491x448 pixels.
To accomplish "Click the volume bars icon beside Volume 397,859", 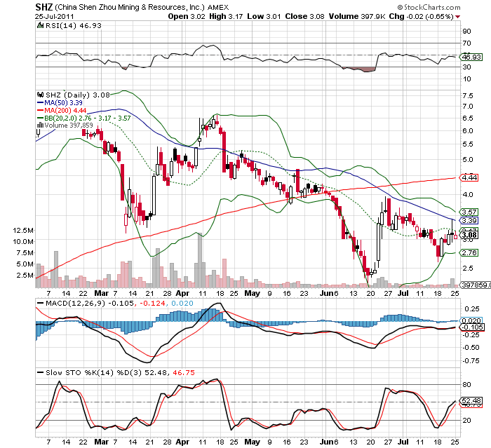I will coord(40,125).
